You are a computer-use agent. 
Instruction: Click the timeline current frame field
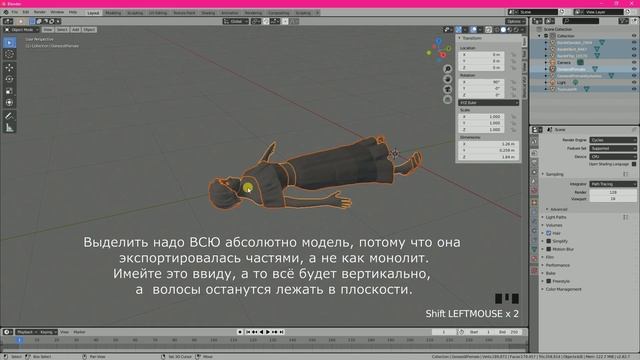[444, 332]
